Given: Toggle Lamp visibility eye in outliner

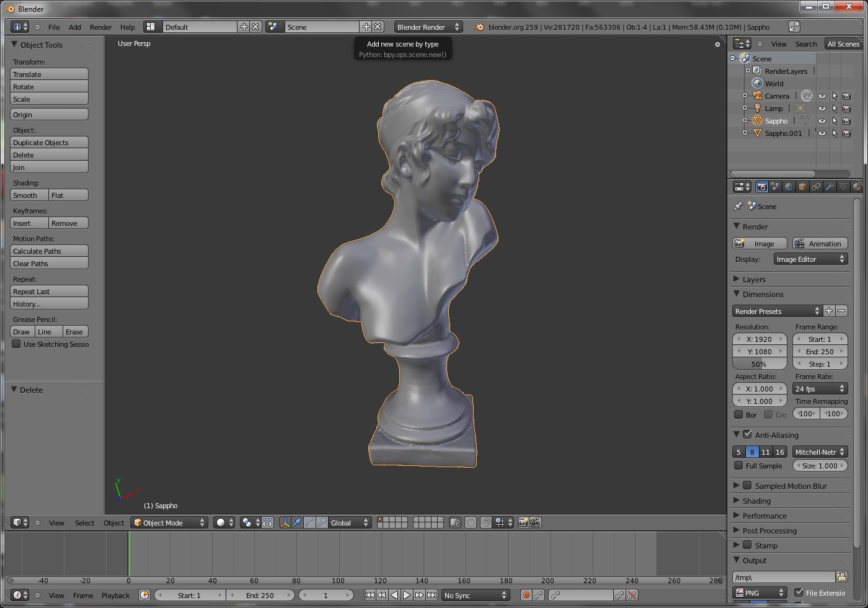Looking at the screenshot, I should point(822,109).
